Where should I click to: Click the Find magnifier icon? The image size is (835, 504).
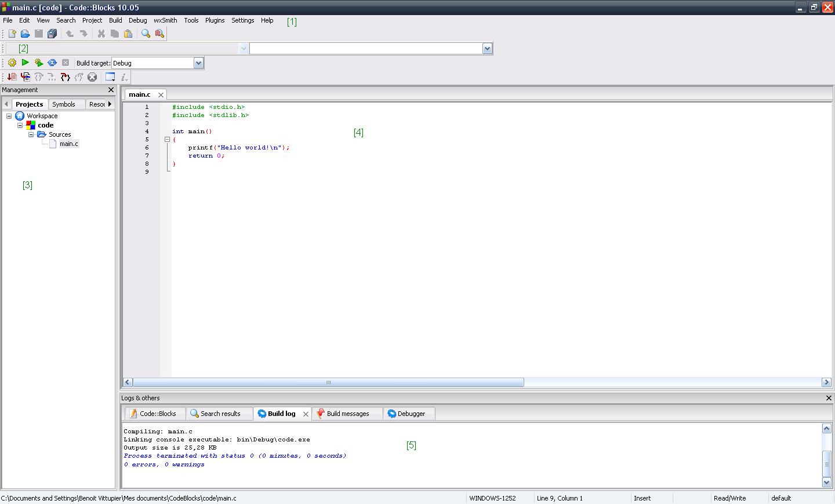pos(146,34)
